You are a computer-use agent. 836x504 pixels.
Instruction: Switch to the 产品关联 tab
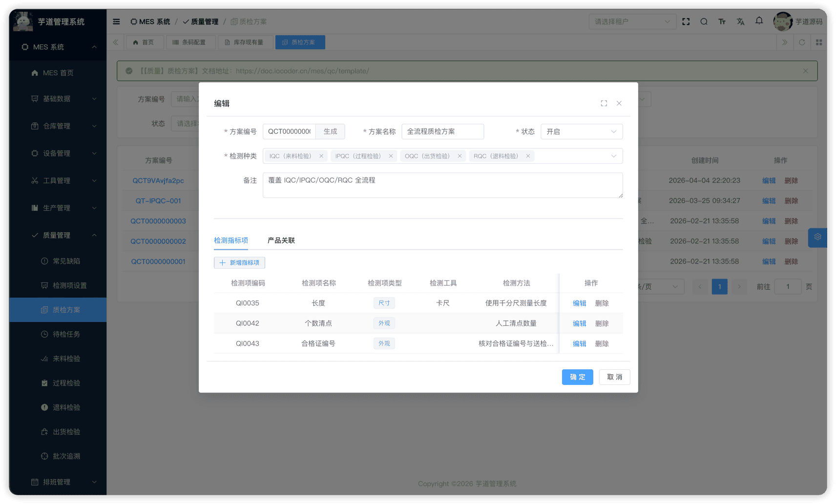(281, 241)
